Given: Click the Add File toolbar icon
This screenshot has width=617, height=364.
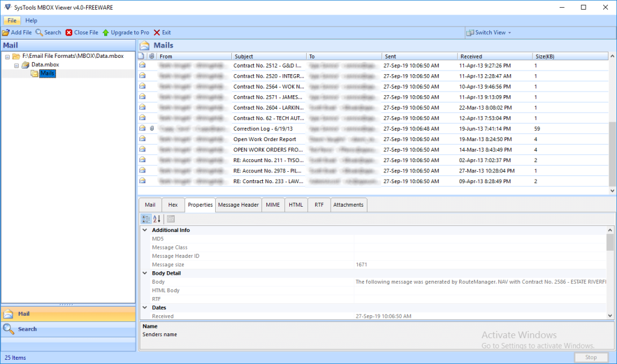Looking at the screenshot, I should pos(6,33).
